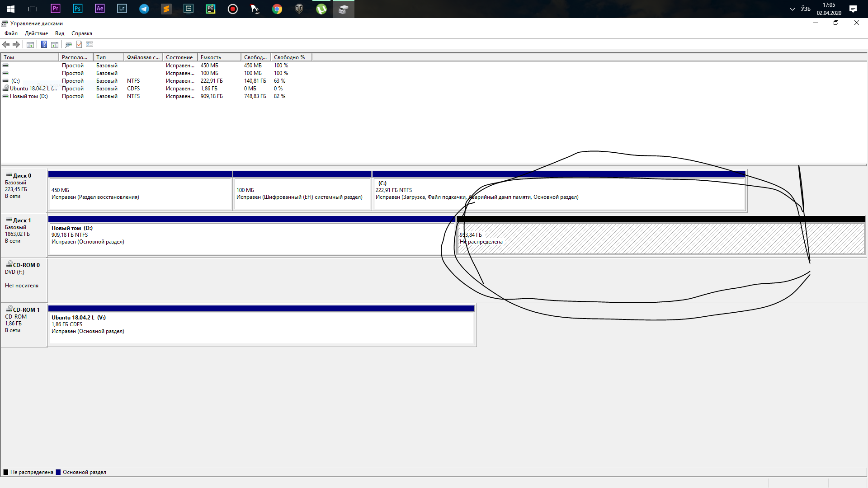The height and width of the screenshot is (488, 868).
Task: Open Google Chrome from the taskbar
Action: point(277,9)
